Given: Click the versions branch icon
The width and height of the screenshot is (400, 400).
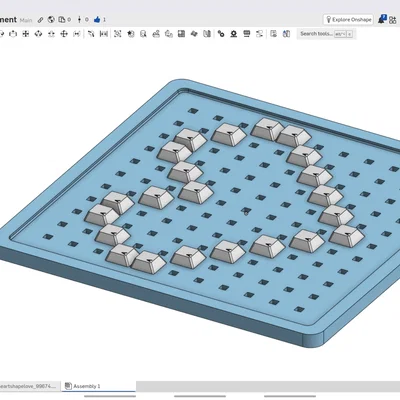Looking at the screenshot, I should (79, 20).
